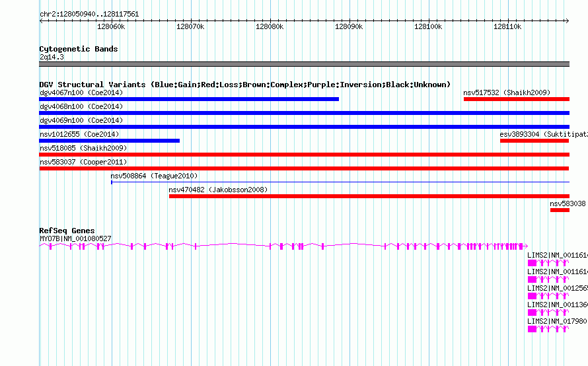Select the short nsv583038 red bar
The width and height of the screenshot is (588, 366).
[560, 210]
